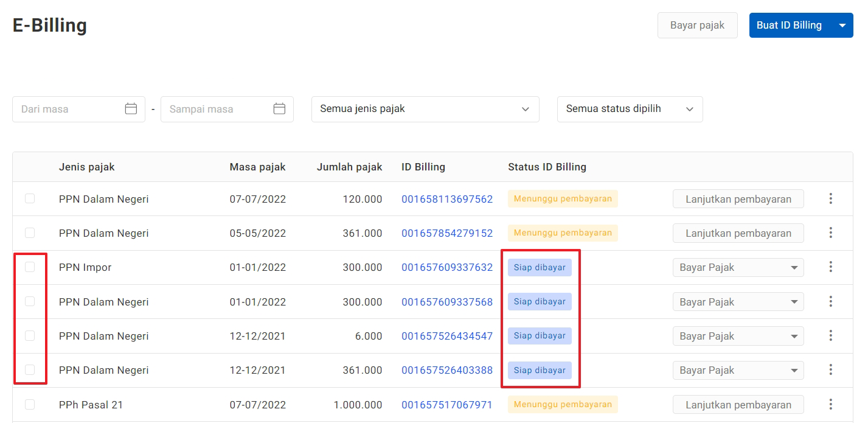Open three-dot menu for billing 001657854279152
The height and width of the screenshot is (423, 868).
830,232
